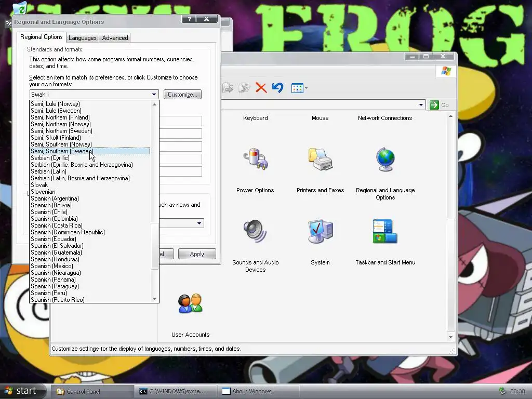Open the System computer icon

click(x=320, y=231)
